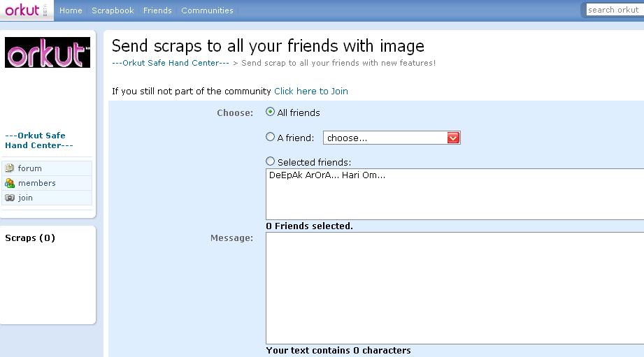Open Communities in the top navigation
The image size is (644, 357).
click(207, 10)
